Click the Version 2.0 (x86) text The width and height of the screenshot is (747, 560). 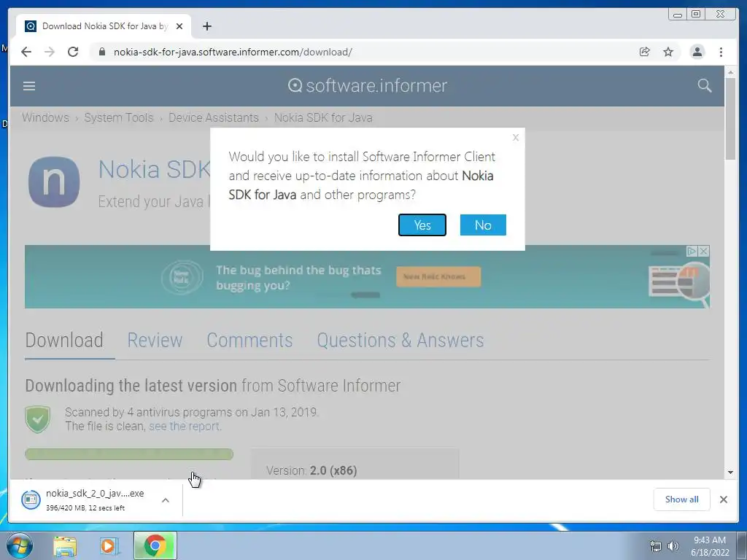coord(311,470)
